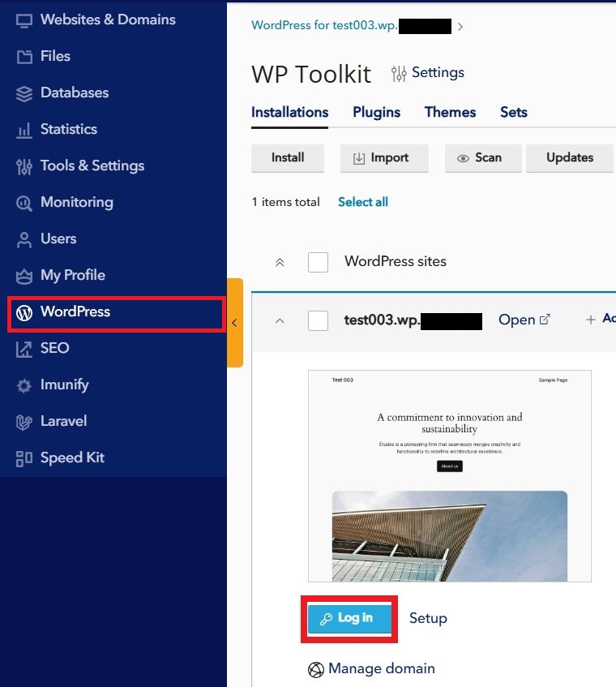
Task: Click the Speed Kit icon
Action: [24, 459]
